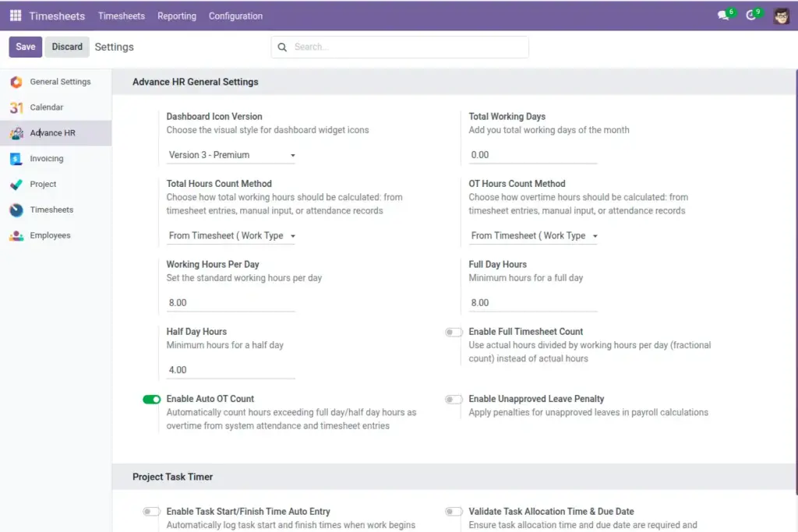798x532 pixels.
Task: Open Dashboard Icon Version dropdown
Action: (x=231, y=155)
